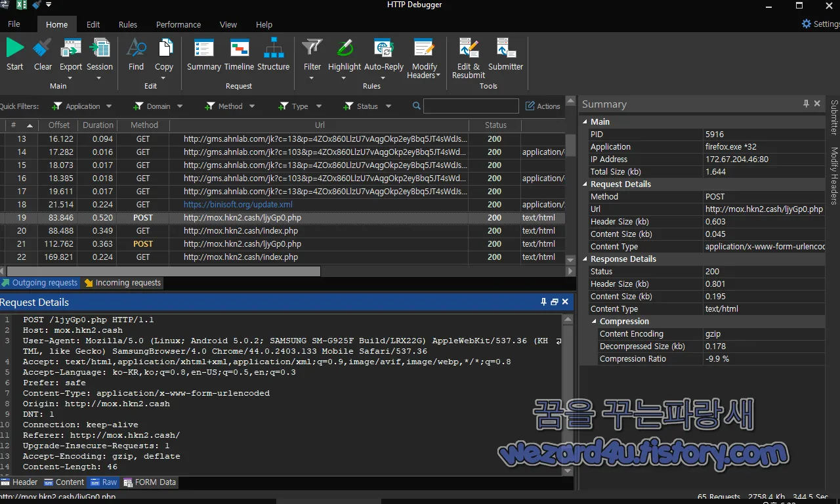Click the request list horizontal scrollbar
Screen dimensions: 840x504
pyautogui.click(x=163, y=271)
